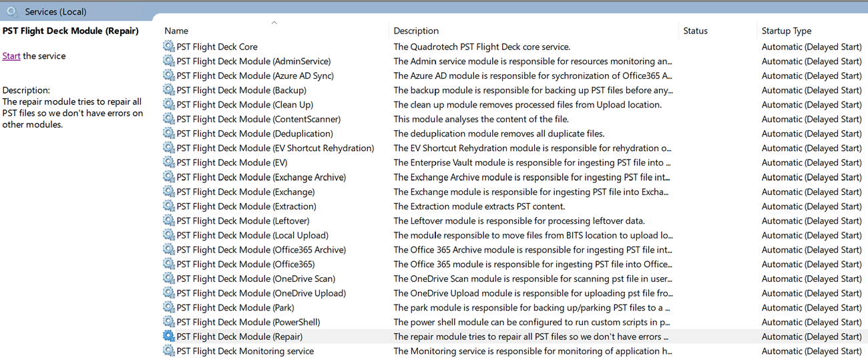Click the gear icon for Module (OneDrive Upload)
Viewport: 868px width, 358px height.
[x=169, y=293]
